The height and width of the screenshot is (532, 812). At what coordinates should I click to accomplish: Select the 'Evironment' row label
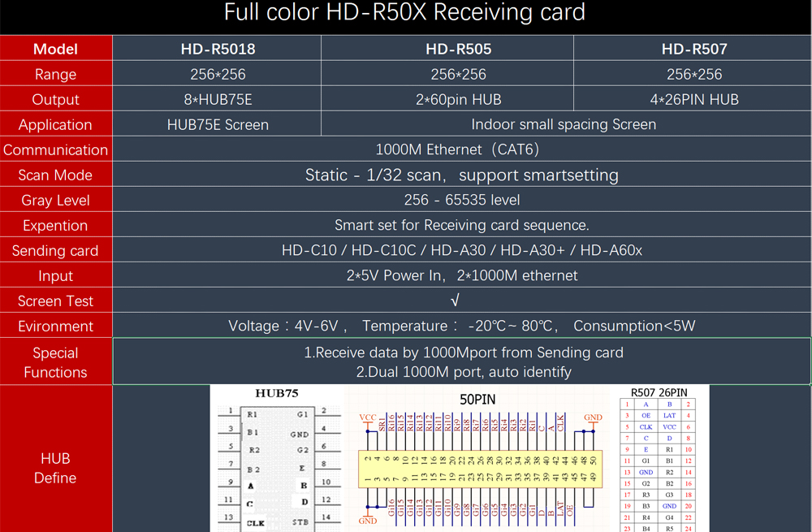[56, 327]
